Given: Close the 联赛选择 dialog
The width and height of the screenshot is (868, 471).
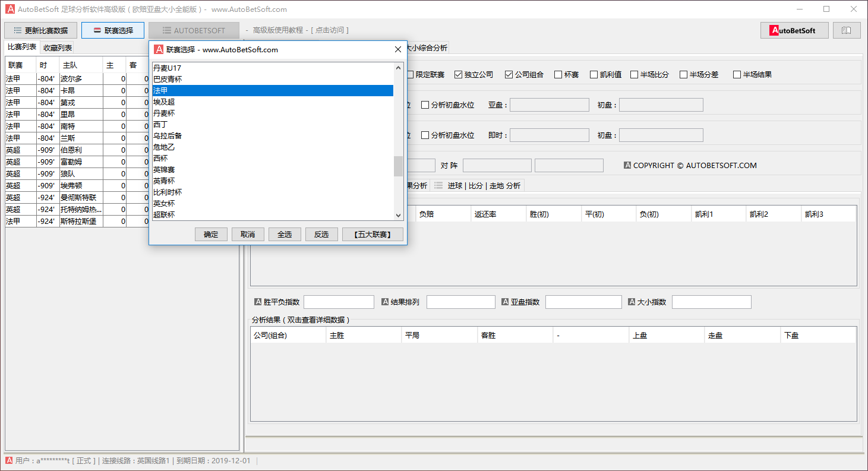Looking at the screenshot, I should 398,49.
